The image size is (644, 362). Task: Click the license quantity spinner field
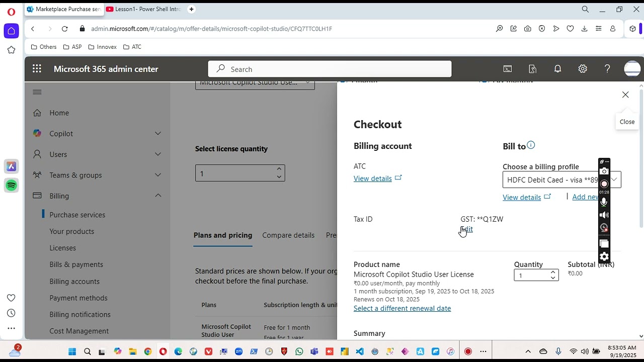pos(240,173)
